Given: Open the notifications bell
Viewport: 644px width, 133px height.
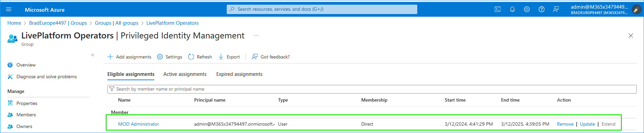Looking at the screenshot, I should 512,9.
